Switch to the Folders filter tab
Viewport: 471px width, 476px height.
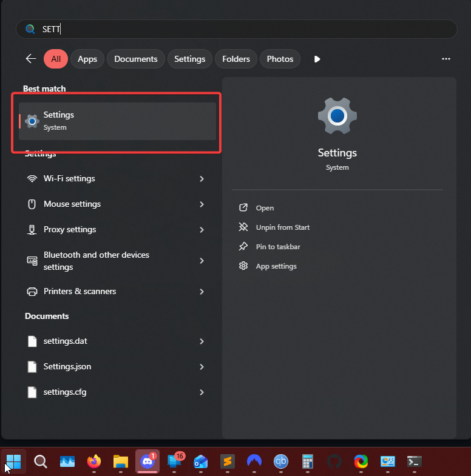pos(236,59)
